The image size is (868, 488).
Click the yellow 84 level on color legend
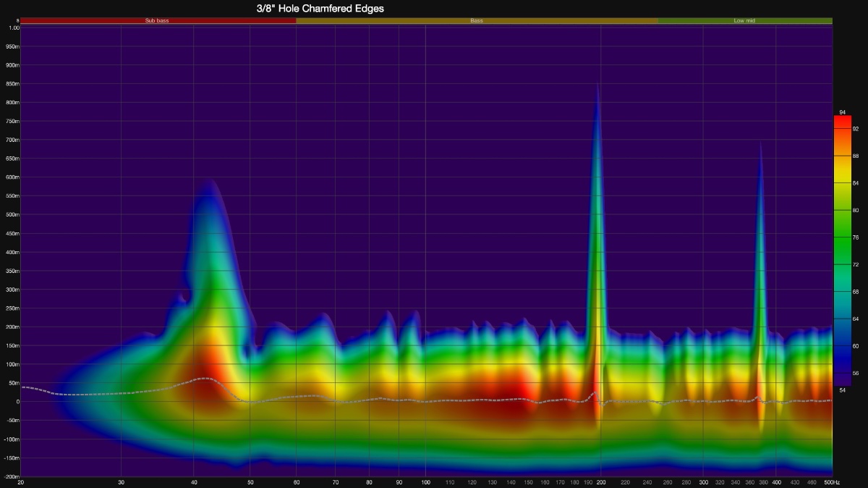coord(842,182)
